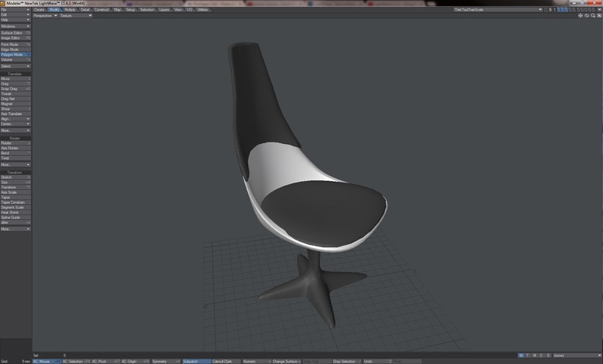The height and width of the screenshot is (364, 603).
Task: Select the W vertex map button
Action: click(x=521, y=356)
